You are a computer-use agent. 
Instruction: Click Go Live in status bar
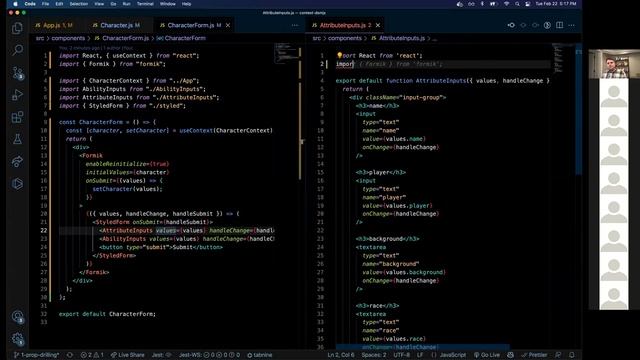[x=487, y=355]
